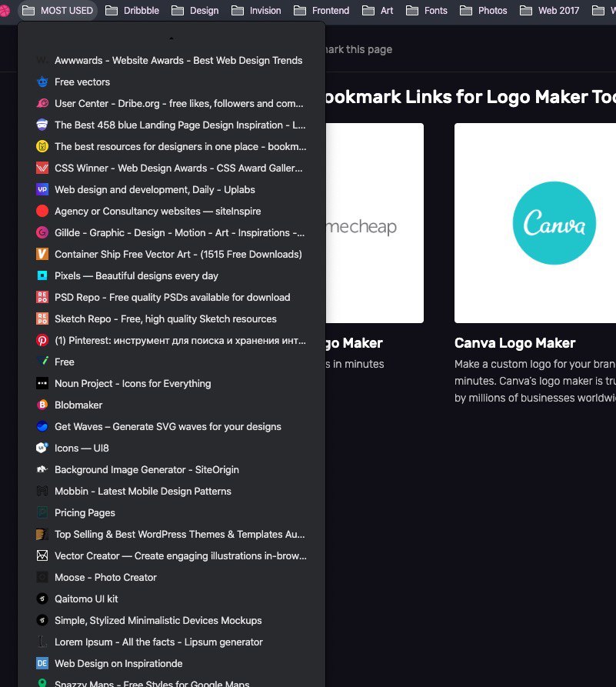Click the Inspirationde DE favicon
The width and height of the screenshot is (616, 687).
(42, 663)
